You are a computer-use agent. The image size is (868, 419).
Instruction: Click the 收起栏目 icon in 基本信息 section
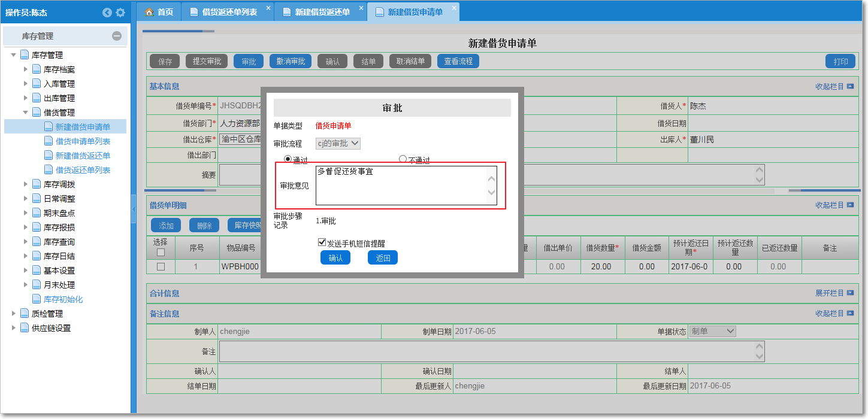pos(850,86)
